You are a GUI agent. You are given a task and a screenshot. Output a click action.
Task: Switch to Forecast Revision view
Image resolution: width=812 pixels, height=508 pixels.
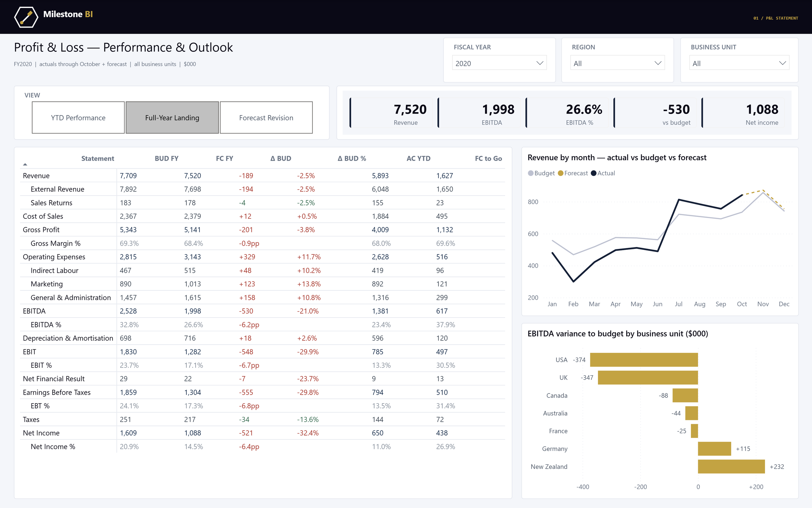tap(266, 117)
